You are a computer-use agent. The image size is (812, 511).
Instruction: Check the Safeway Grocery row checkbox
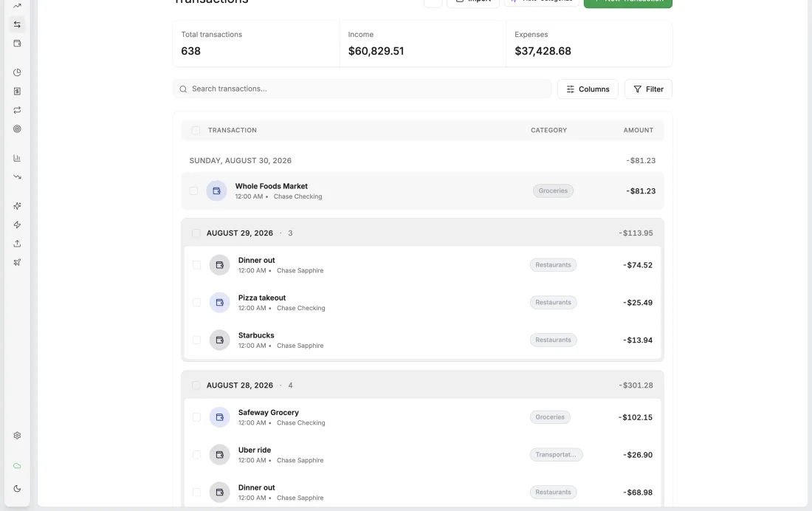(x=197, y=417)
